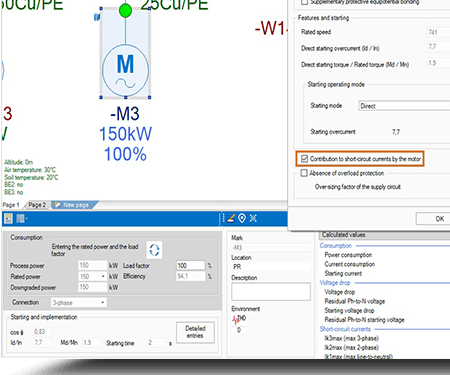Screen dimensions: 450x375
Task: Select the Ik2max (max 2-phase) row
Action: click(352, 348)
